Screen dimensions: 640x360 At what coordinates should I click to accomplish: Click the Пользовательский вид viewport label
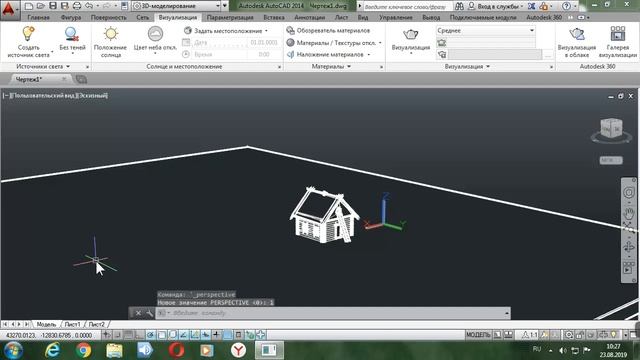tap(45, 96)
